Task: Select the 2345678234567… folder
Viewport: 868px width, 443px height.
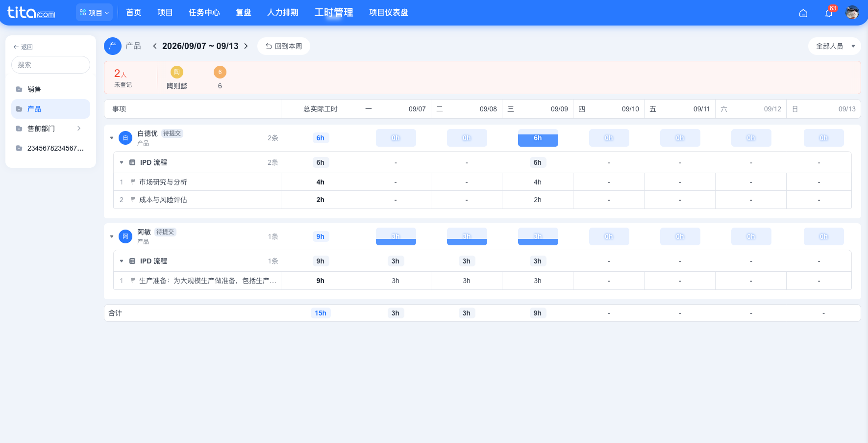Action: tap(50, 148)
